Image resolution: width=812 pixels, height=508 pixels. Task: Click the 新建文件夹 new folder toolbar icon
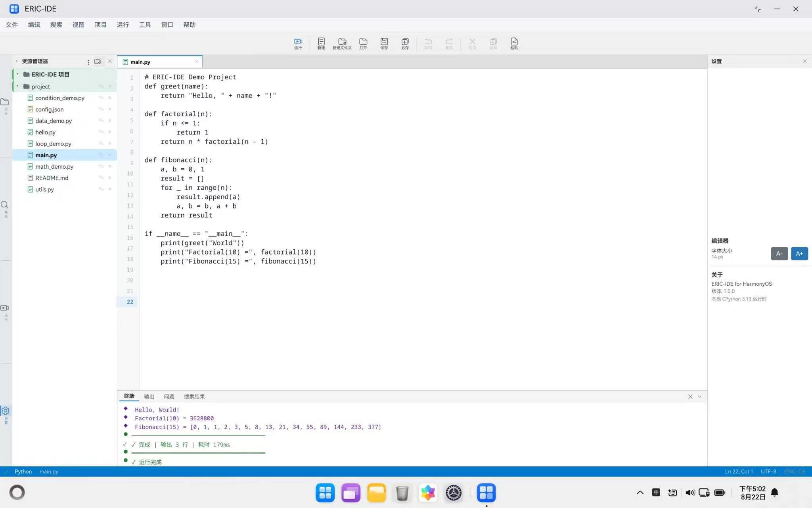(342, 43)
